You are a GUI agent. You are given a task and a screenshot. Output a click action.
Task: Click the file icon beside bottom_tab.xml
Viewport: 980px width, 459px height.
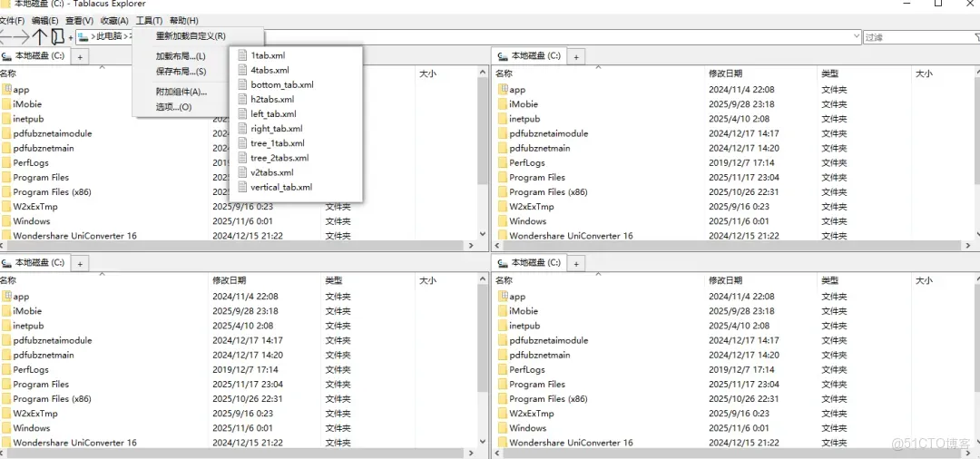[x=242, y=84]
